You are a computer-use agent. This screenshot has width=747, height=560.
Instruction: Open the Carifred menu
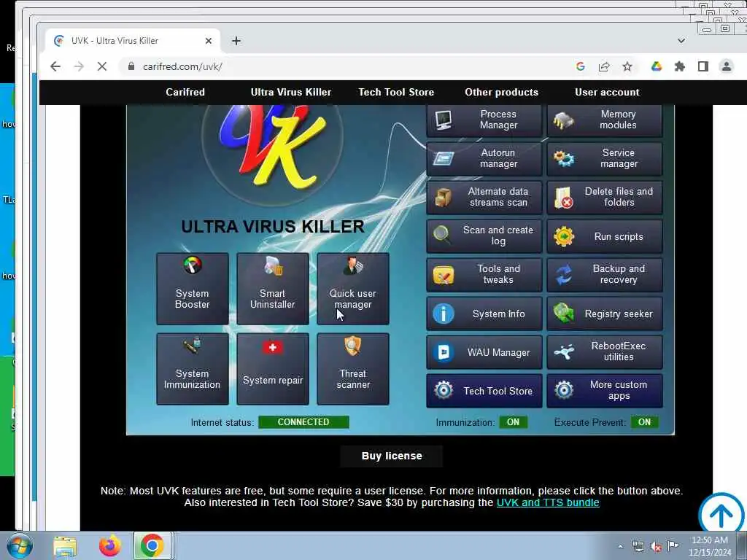click(185, 93)
